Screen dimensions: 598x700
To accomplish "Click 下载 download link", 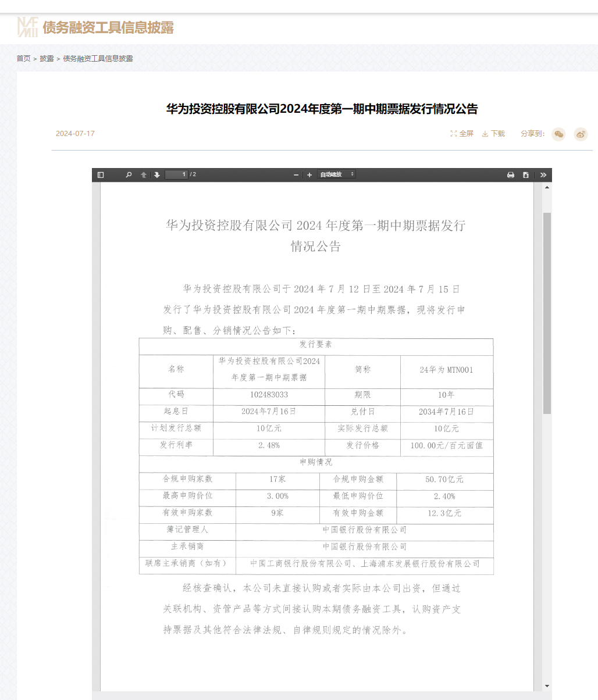I will pyautogui.click(x=493, y=134).
